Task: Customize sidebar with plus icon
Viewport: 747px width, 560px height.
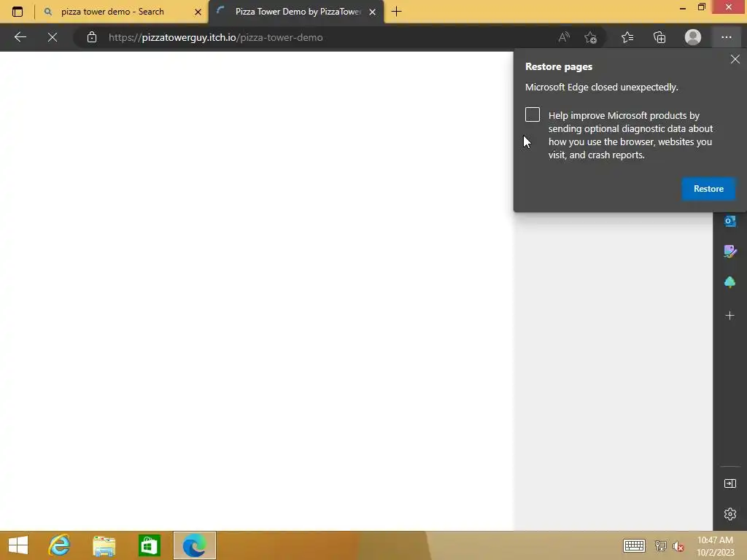Action: pyautogui.click(x=729, y=315)
